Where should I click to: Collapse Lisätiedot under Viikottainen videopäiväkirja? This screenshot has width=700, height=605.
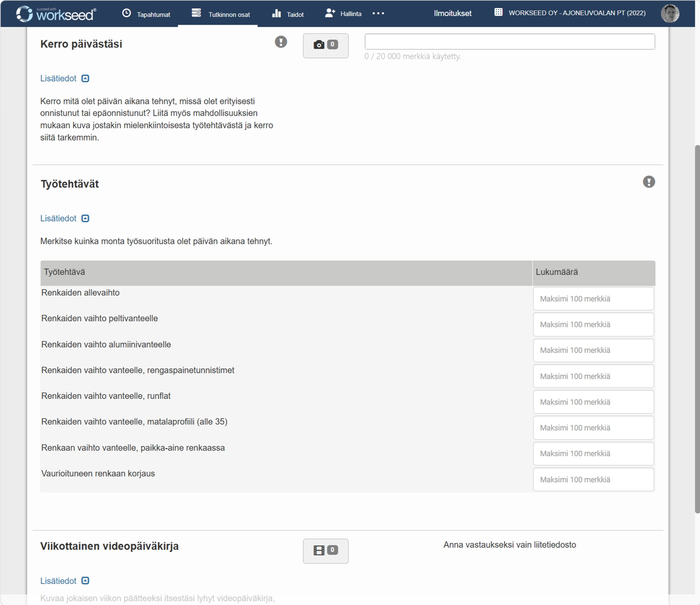65,581
